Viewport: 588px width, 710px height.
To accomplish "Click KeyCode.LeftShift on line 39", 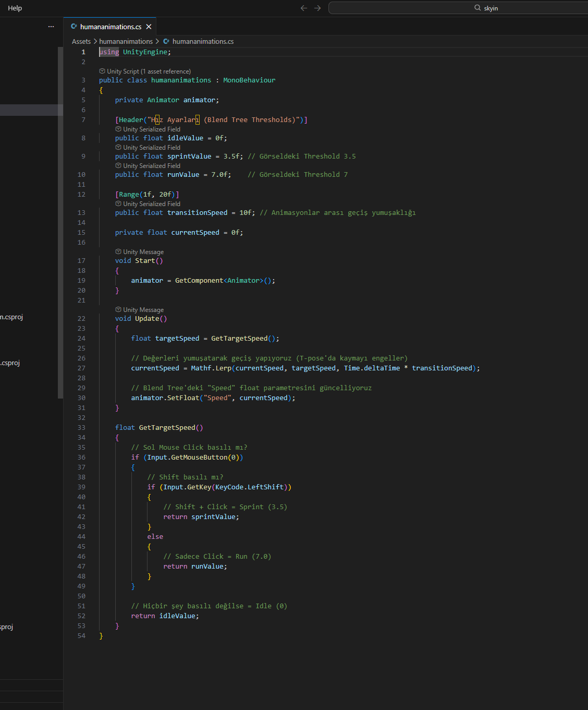I will (249, 487).
